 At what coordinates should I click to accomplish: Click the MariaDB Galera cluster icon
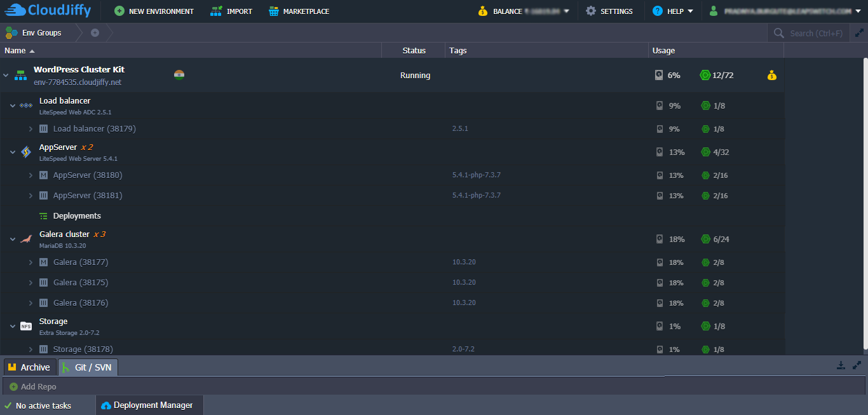pyautogui.click(x=26, y=239)
